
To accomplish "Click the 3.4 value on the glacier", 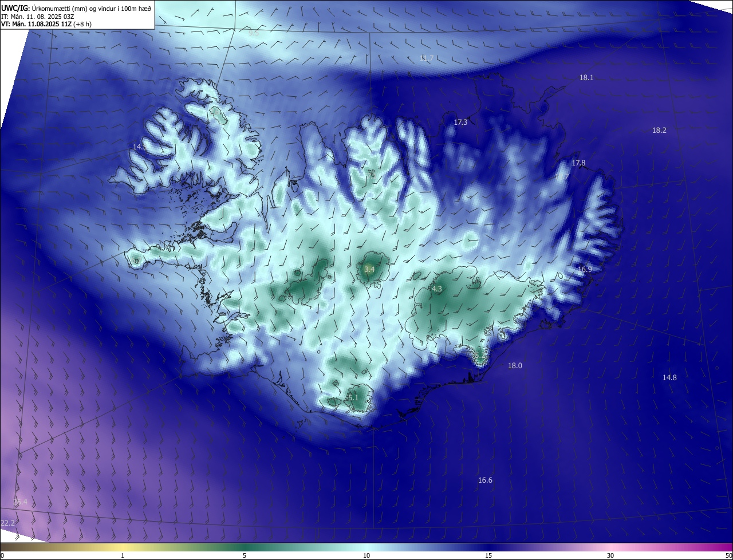I will point(369,269).
